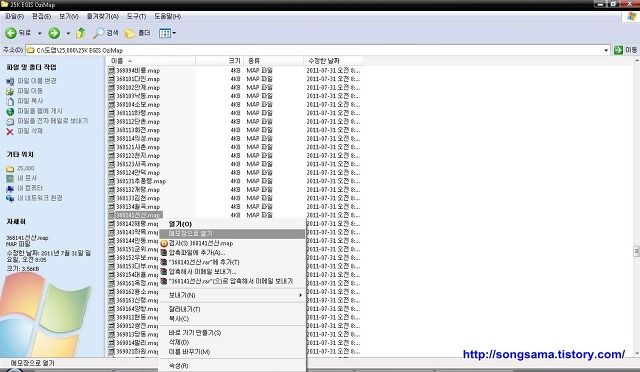
Task: Select the 368133김천.map file
Action: point(138,198)
